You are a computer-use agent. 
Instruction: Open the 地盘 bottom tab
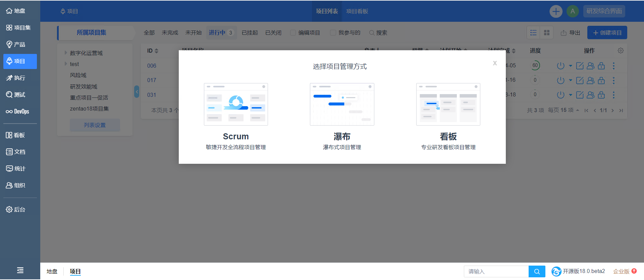point(52,272)
